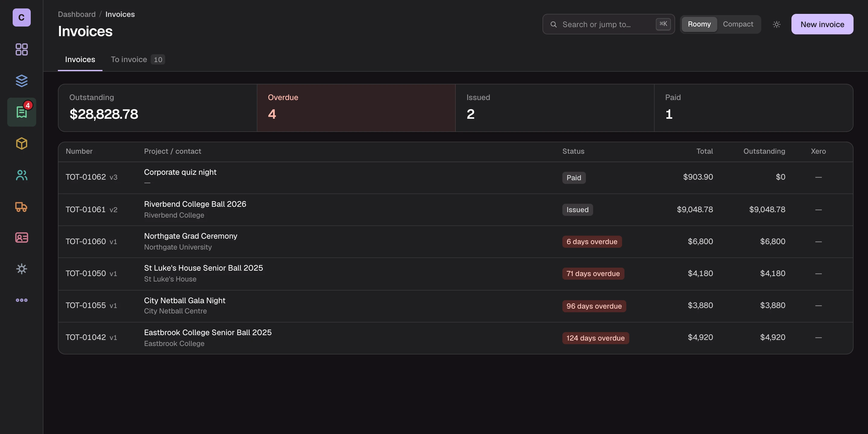Click the 96 days overdue badge

click(594, 306)
